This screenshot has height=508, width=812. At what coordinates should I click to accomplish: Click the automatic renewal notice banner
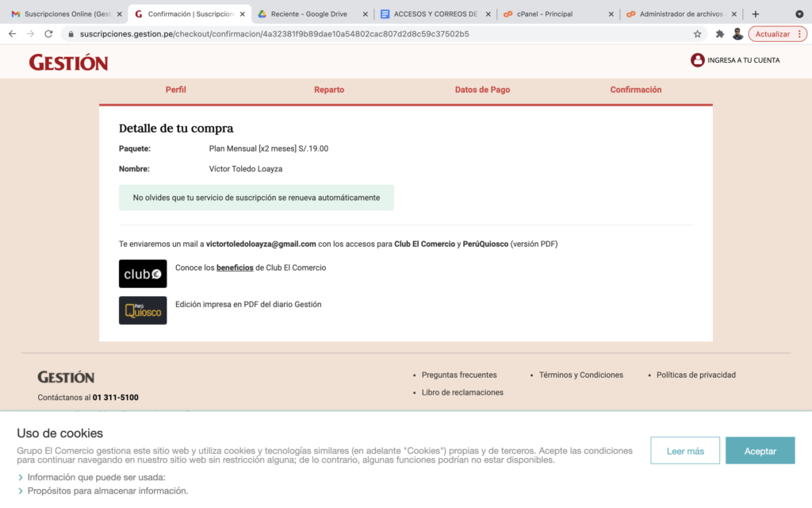(256, 198)
